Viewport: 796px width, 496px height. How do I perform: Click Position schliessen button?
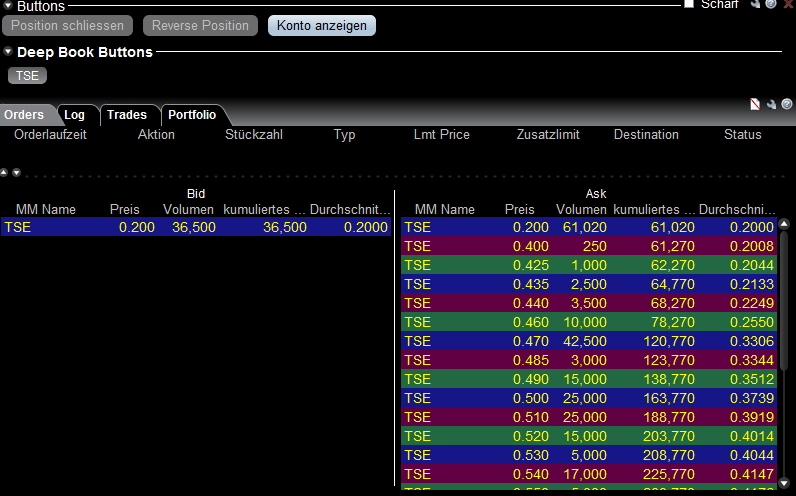click(x=68, y=25)
